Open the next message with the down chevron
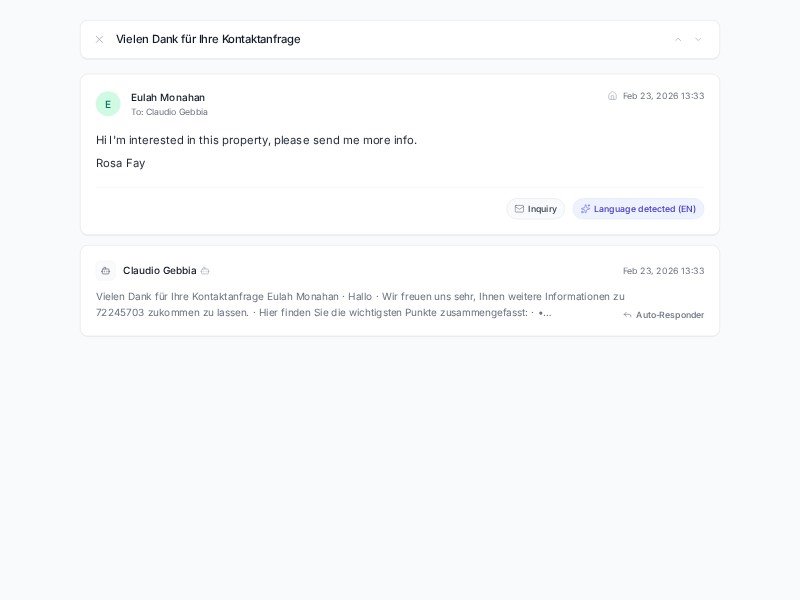800x600 pixels. pos(700,39)
